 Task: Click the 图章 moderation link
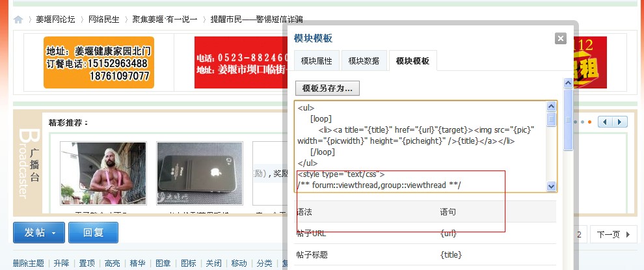click(x=163, y=263)
